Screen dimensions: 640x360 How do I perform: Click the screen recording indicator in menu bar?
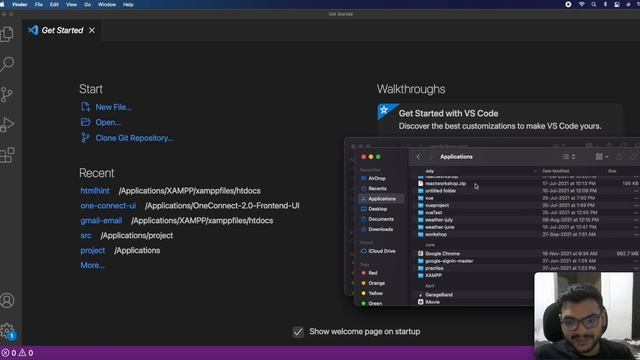tap(568, 4)
